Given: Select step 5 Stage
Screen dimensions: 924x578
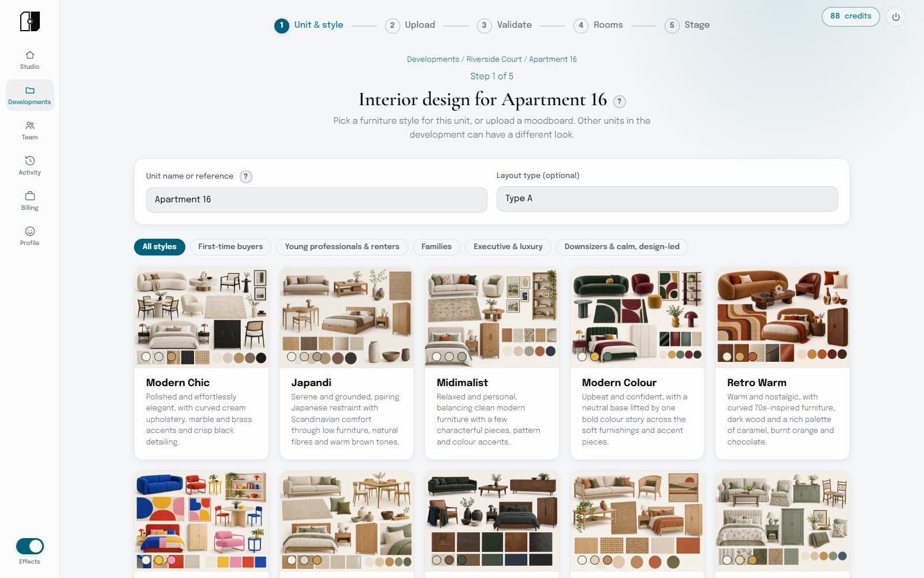Looking at the screenshot, I should pyautogui.click(x=687, y=25).
